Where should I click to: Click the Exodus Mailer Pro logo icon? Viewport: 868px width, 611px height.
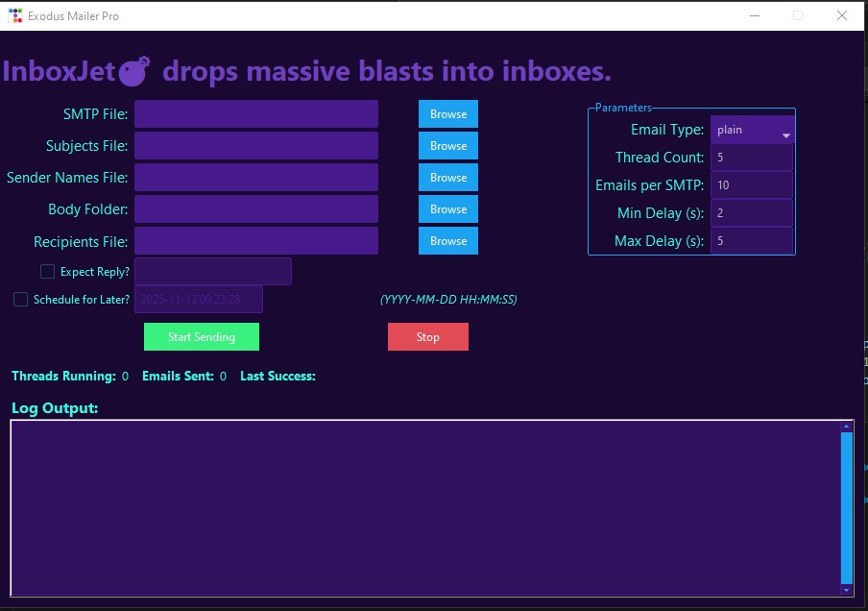[14, 15]
